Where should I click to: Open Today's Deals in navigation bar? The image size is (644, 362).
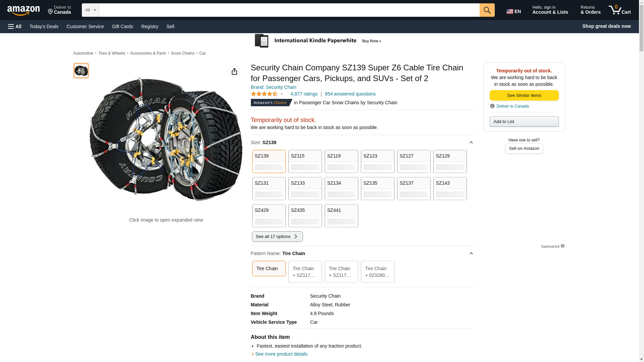tap(44, 26)
